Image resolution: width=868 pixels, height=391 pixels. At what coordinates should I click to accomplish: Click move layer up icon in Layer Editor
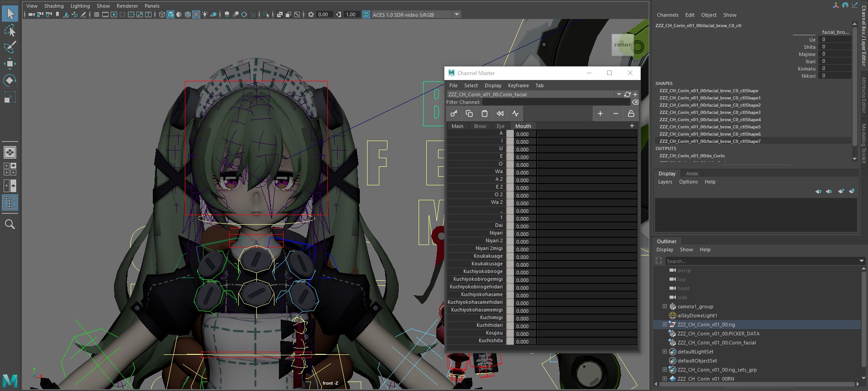[818, 191]
